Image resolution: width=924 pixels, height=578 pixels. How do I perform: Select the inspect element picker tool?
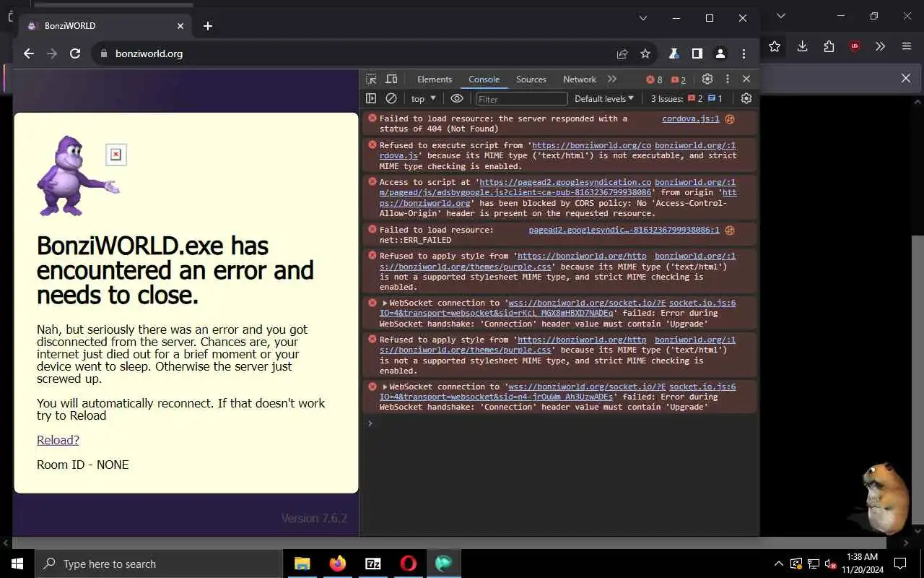(x=371, y=79)
